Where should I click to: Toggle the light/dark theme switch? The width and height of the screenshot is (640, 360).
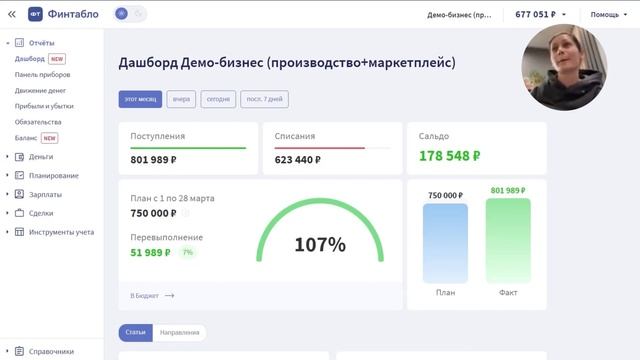coord(130,14)
